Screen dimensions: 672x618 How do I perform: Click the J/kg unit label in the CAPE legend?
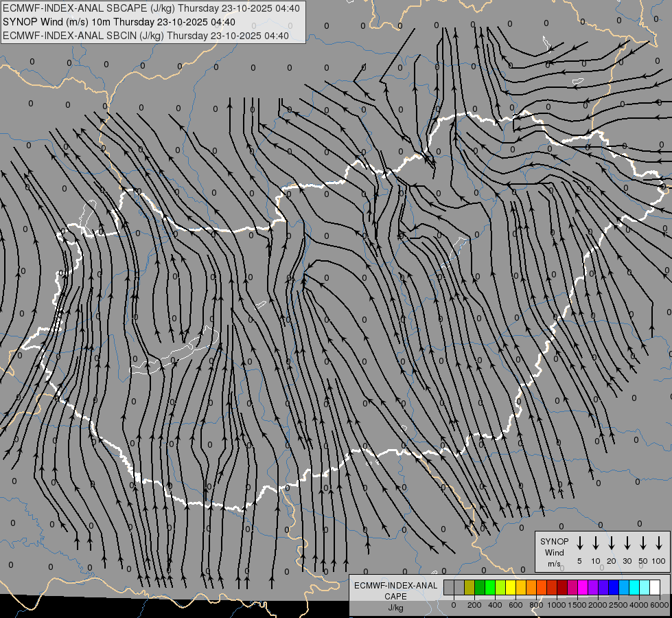click(x=395, y=608)
